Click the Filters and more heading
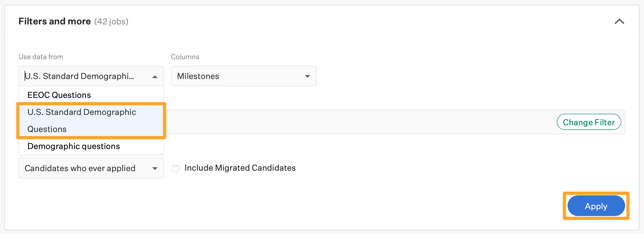644x234 pixels. (x=55, y=21)
